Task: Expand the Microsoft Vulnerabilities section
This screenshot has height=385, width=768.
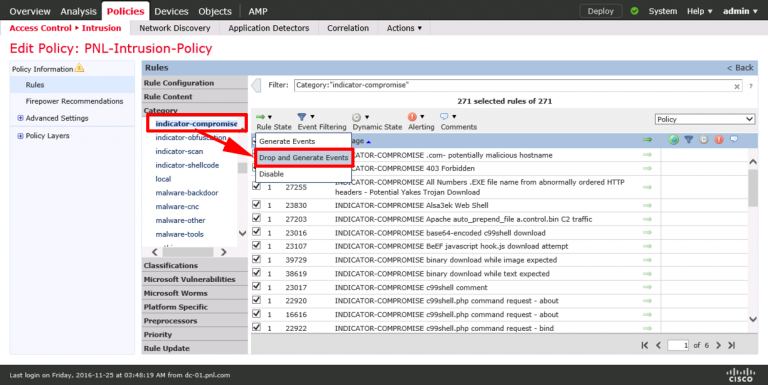Action: (x=195, y=279)
